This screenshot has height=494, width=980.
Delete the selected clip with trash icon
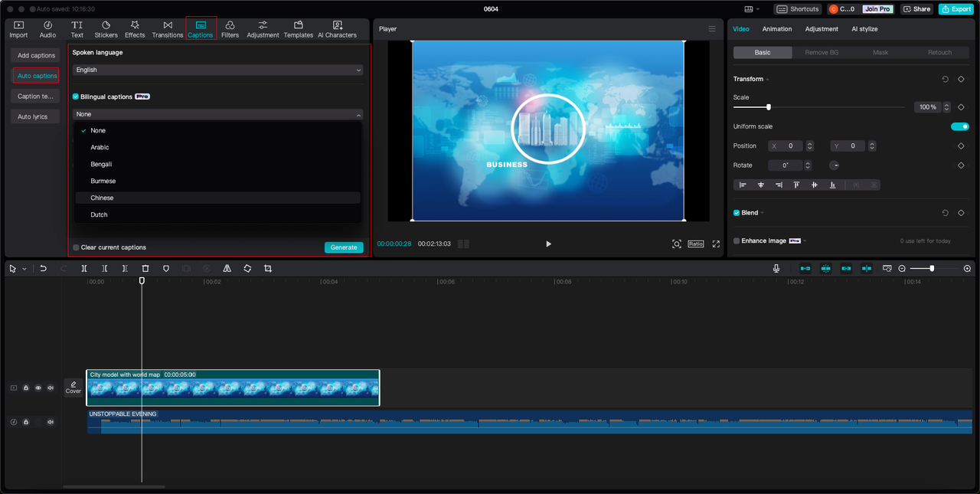145,269
